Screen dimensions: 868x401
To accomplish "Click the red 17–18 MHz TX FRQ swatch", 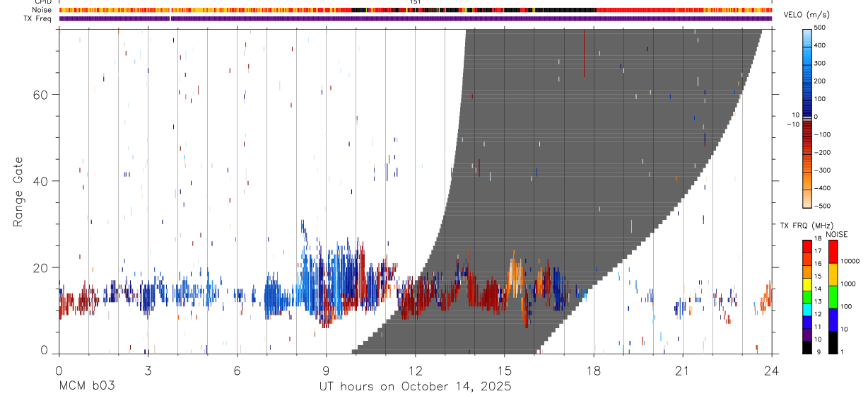I will 807,246.
